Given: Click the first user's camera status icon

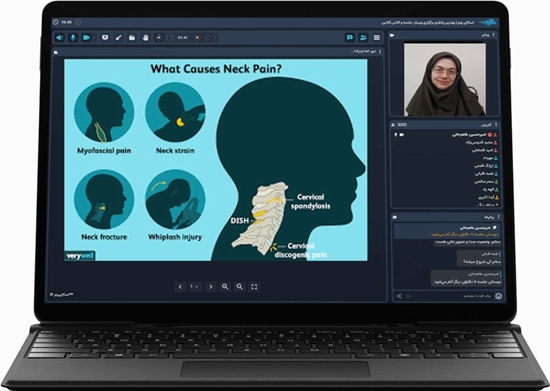Looking at the screenshot, I should coord(402,135).
